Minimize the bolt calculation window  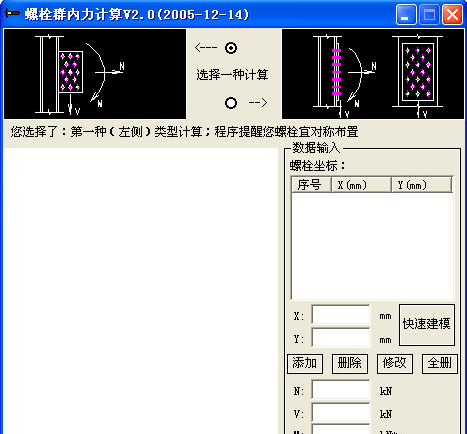click(406, 15)
